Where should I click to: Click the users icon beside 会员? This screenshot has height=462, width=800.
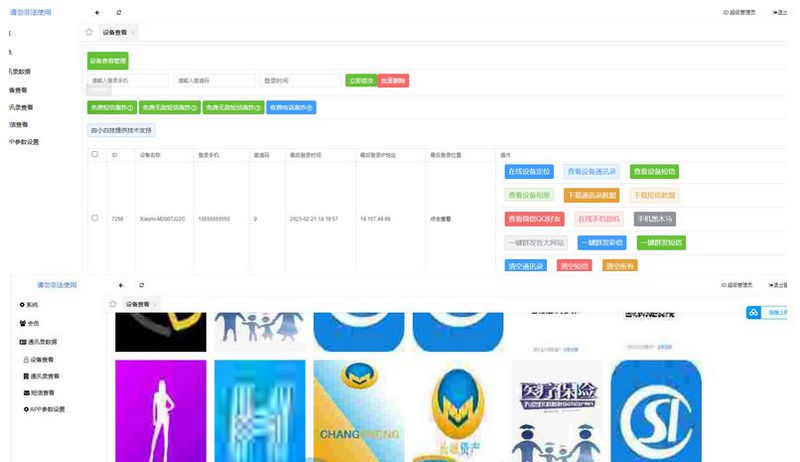22,323
